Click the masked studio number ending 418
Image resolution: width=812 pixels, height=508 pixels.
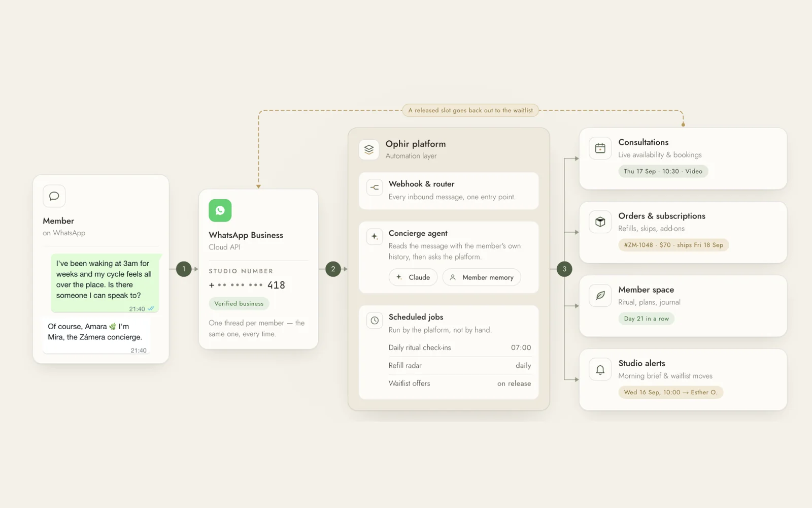coord(247,285)
